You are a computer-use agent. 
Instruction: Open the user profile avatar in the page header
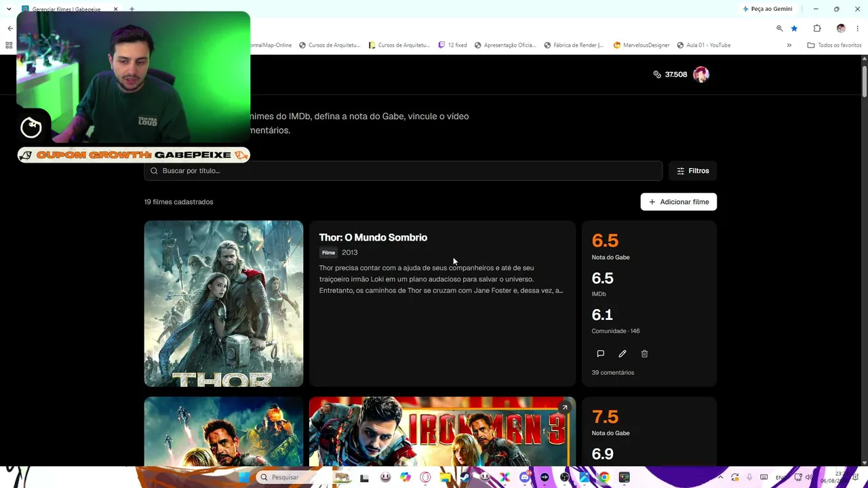click(701, 75)
